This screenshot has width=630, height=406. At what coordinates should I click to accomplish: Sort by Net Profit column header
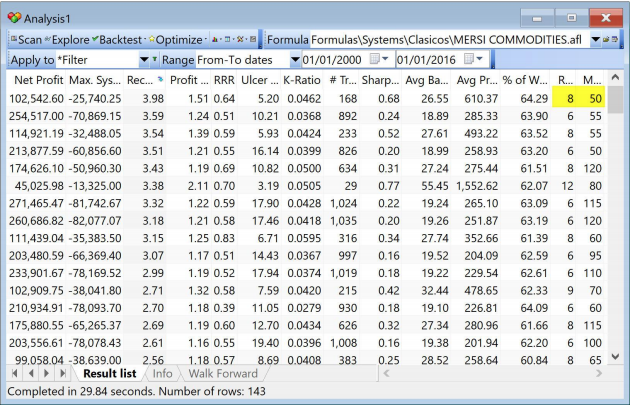[36, 80]
